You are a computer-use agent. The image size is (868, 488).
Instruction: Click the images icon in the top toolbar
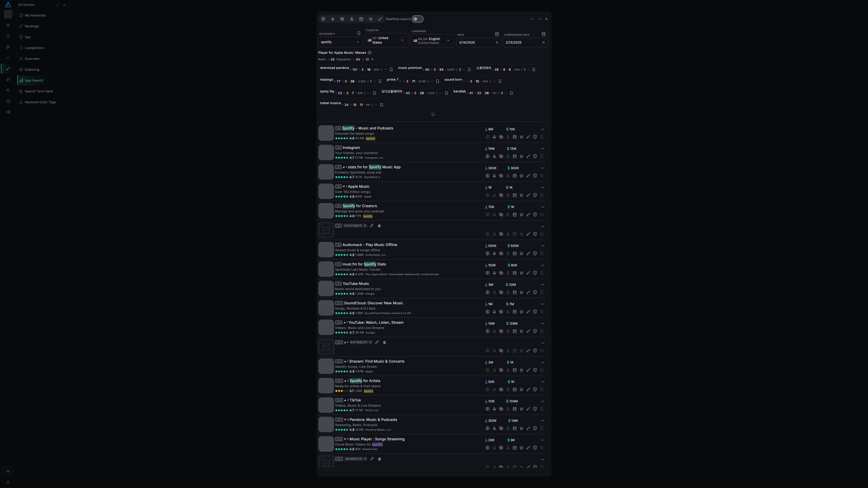[342, 19]
